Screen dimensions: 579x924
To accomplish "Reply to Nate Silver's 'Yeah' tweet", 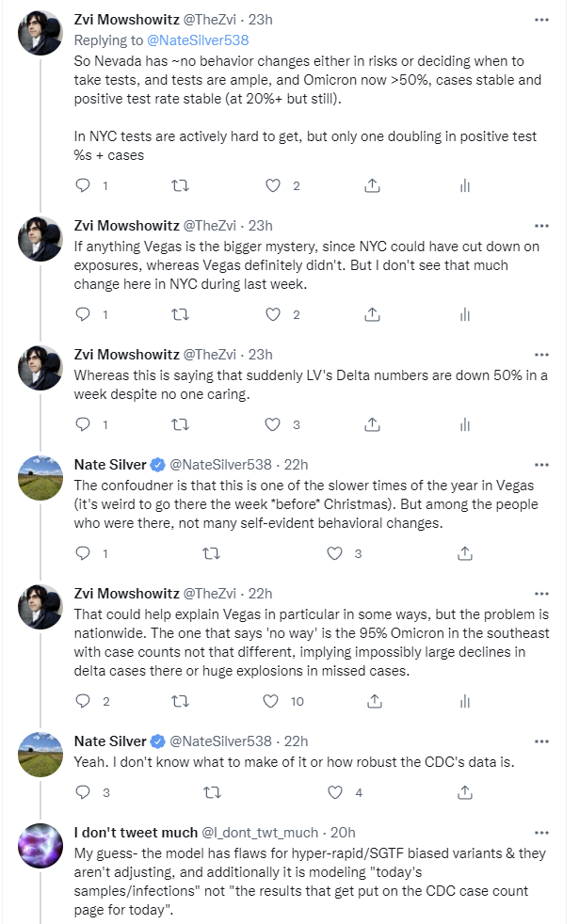I will tap(82, 793).
